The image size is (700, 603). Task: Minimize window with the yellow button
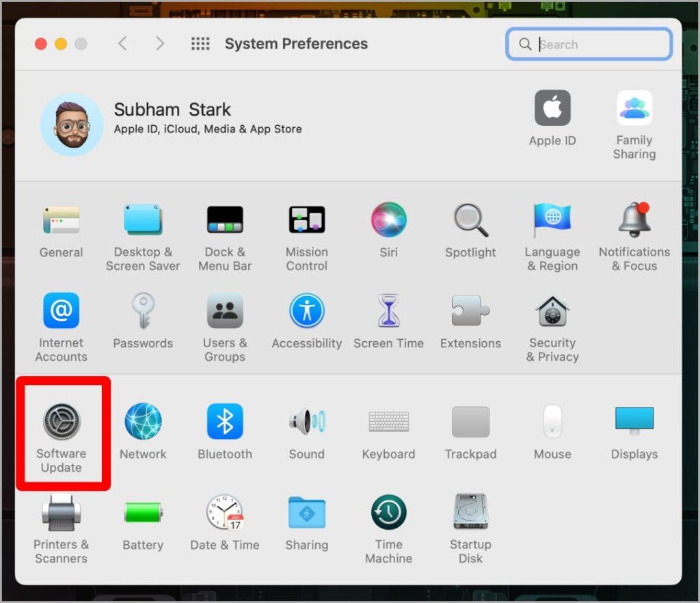(61, 44)
